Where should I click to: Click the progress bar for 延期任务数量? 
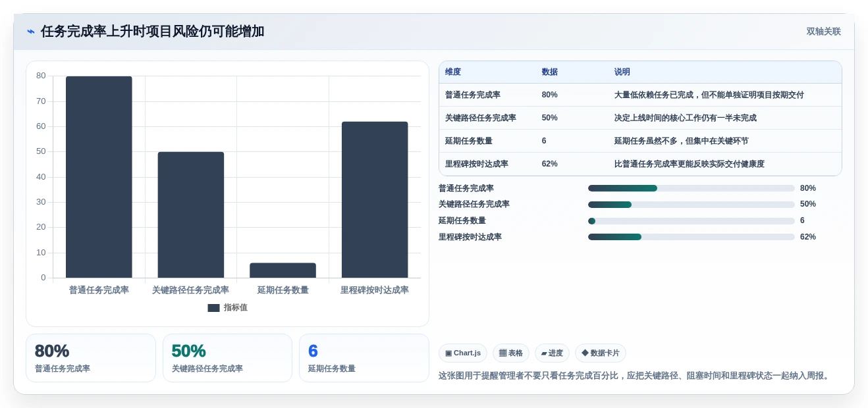click(x=692, y=221)
